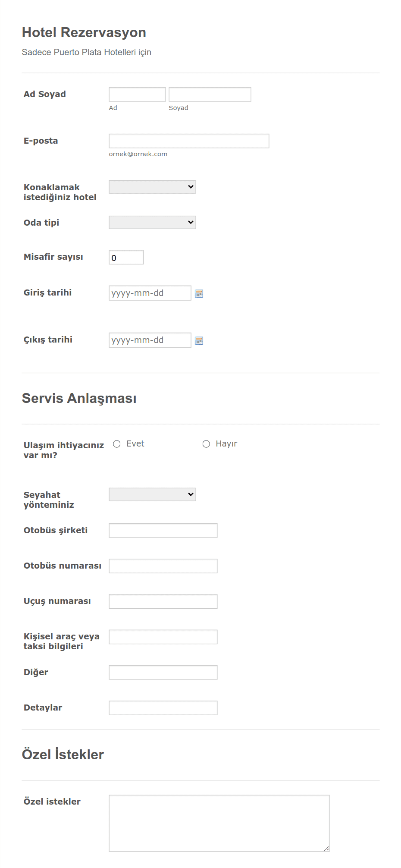Click the Uçuş numarası text field
This screenshot has height=868, width=401.
[163, 601]
